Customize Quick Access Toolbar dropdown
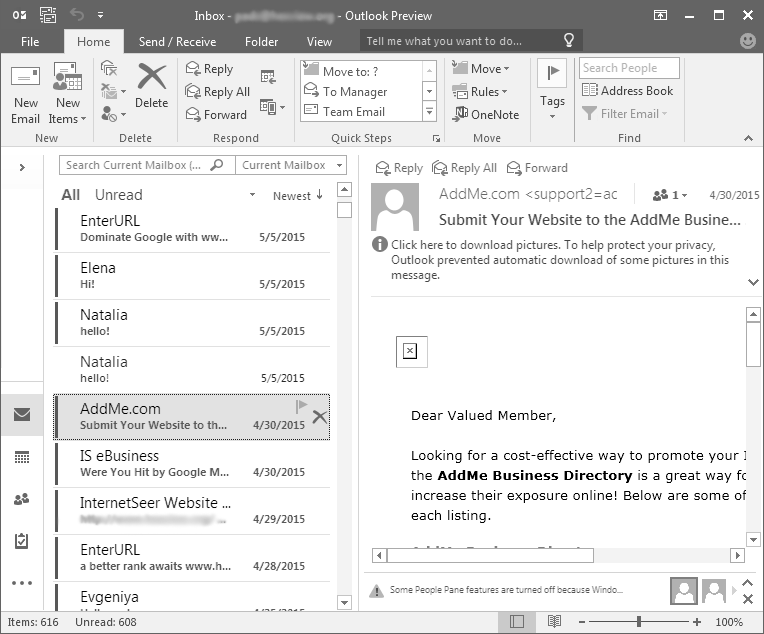The width and height of the screenshot is (764, 634). (x=100, y=15)
